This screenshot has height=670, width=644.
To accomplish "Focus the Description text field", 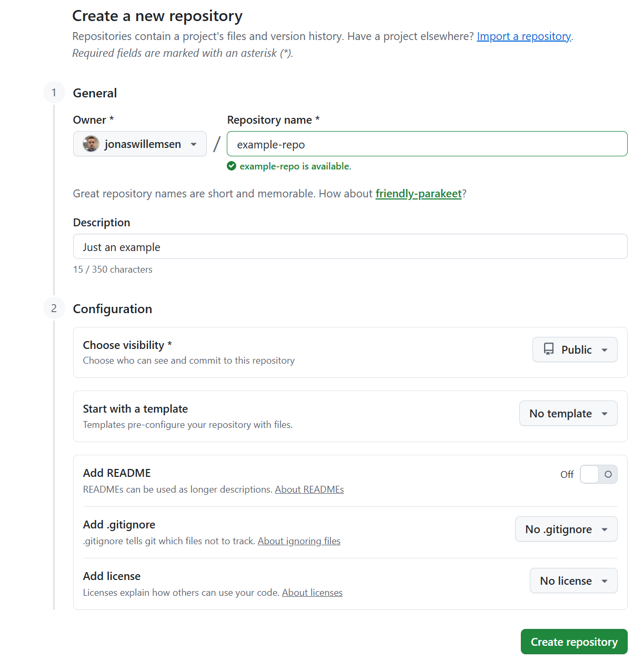I will [350, 247].
